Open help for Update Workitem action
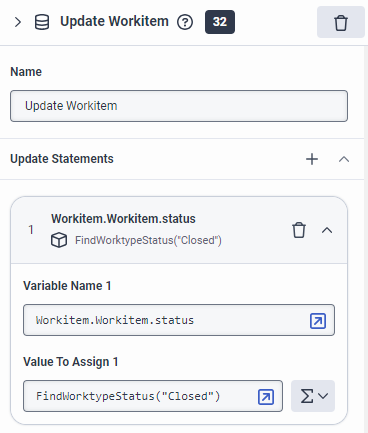 coord(185,22)
